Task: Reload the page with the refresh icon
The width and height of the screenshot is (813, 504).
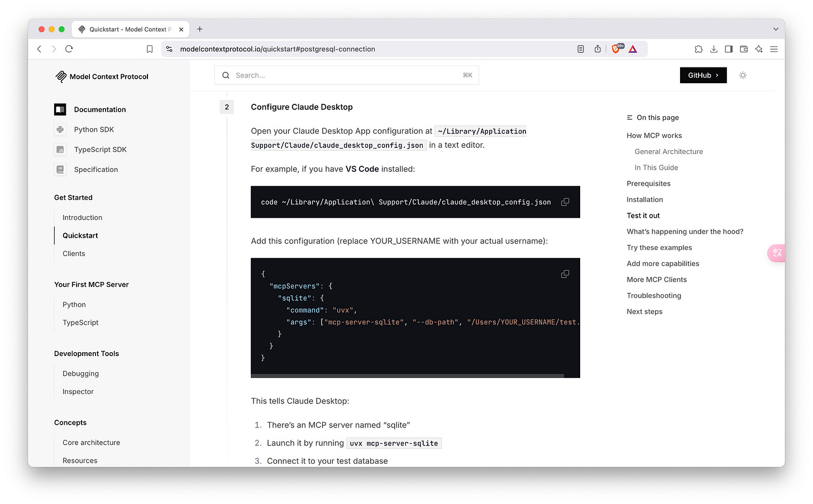Action: tap(69, 49)
